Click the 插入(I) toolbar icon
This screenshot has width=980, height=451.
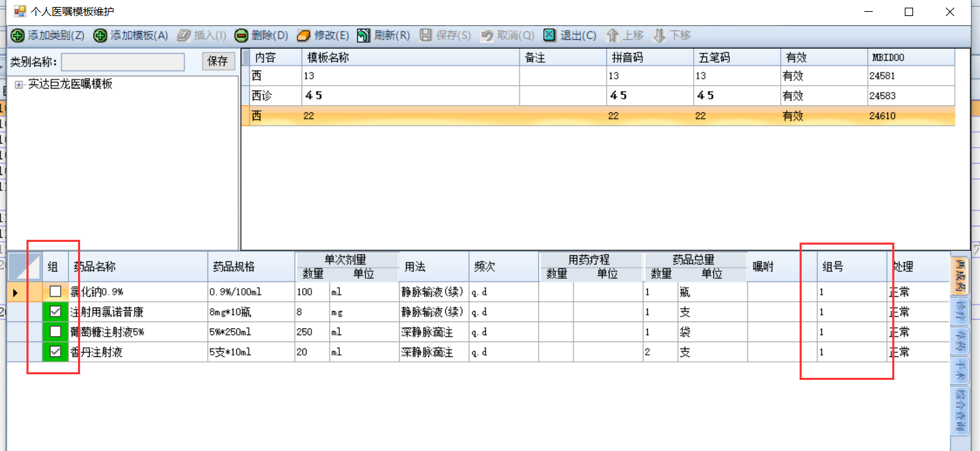184,35
